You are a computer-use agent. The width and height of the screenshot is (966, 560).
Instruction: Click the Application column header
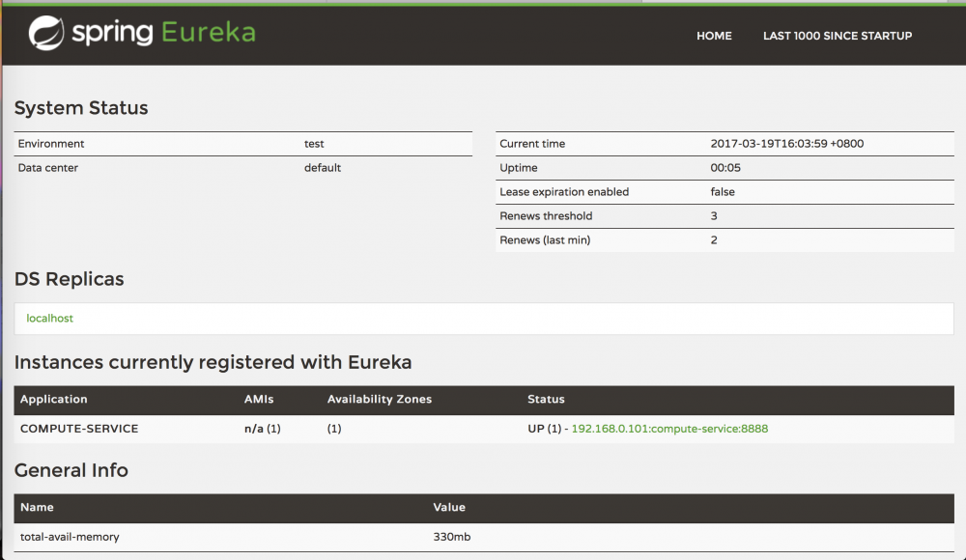(54, 399)
